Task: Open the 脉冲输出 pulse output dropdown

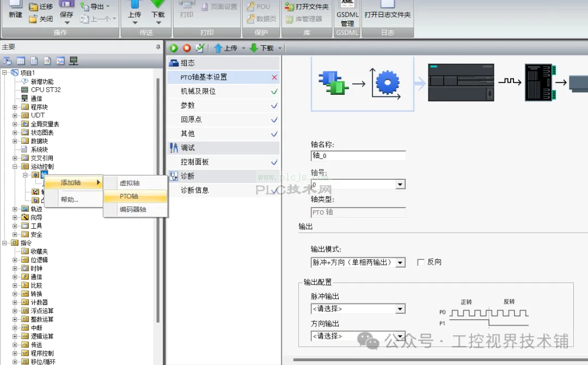Action: 400,309
